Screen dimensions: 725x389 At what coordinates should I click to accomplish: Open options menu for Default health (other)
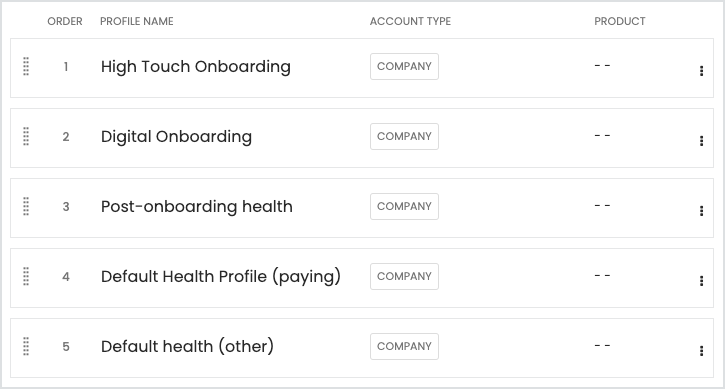[x=701, y=351]
